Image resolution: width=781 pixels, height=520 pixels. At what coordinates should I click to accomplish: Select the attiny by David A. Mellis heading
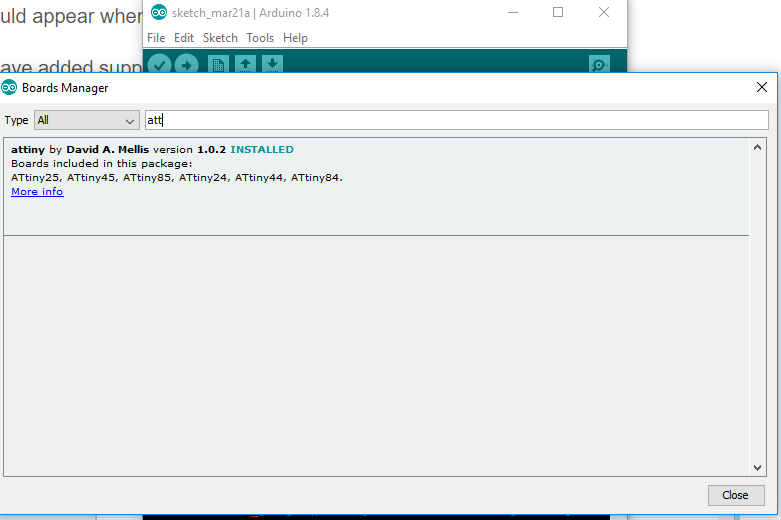pyautogui.click(x=80, y=149)
